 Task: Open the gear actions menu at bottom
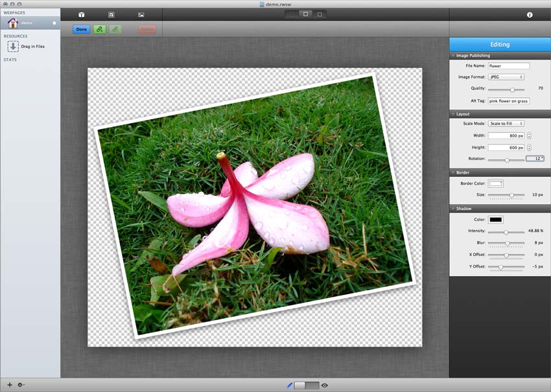[21, 385]
